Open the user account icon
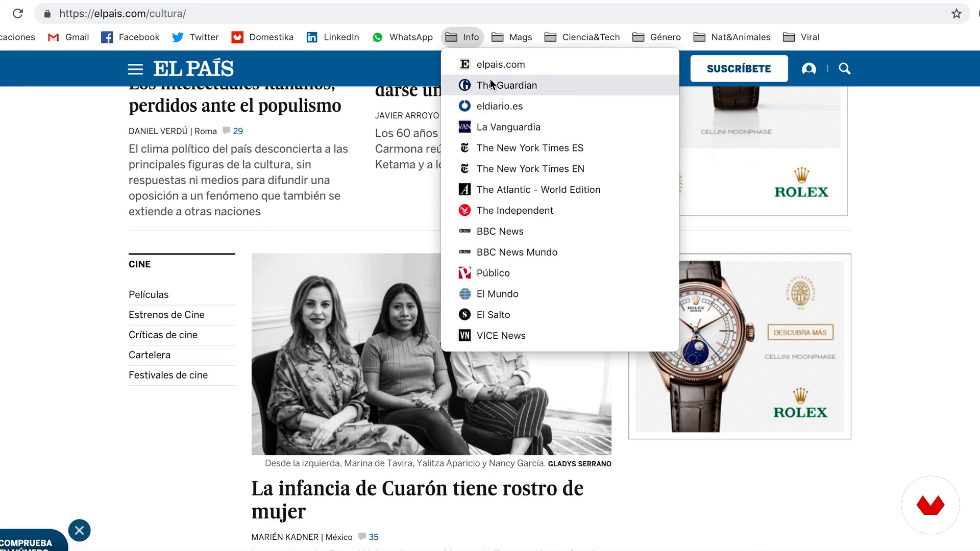This screenshot has width=980, height=551. tap(809, 68)
